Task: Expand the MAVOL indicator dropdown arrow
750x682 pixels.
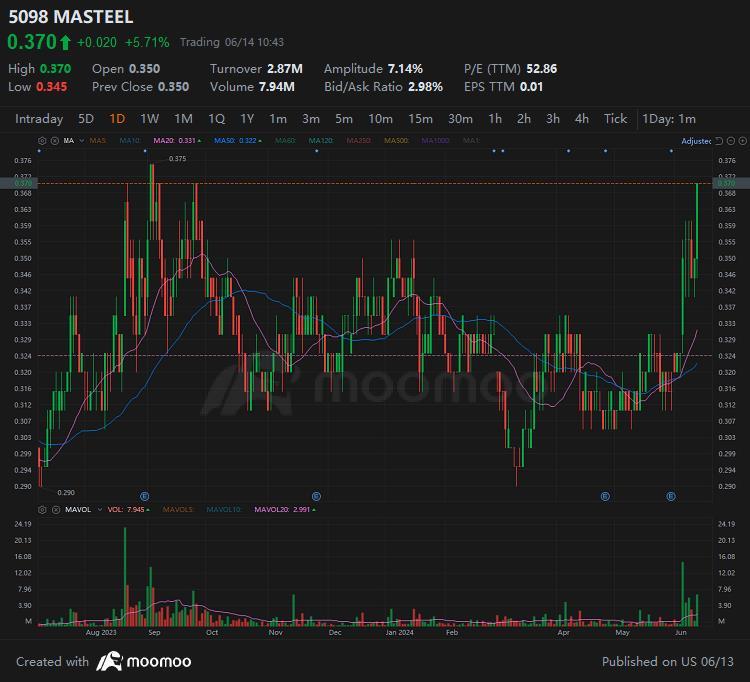Action: pos(99,510)
